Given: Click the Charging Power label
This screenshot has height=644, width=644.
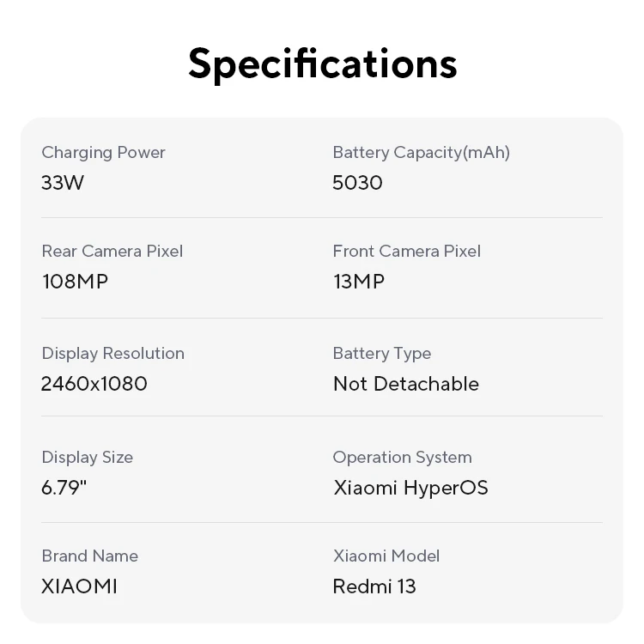Looking at the screenshot, I should click(x=103, y=152).
